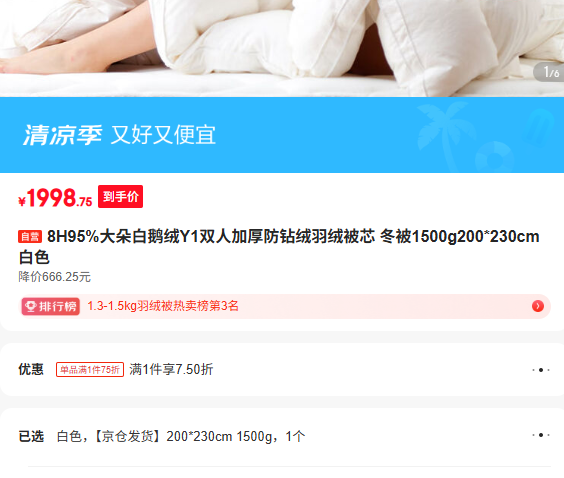
Task: Click the 自营 red tag icon
Action: click(x=30, y=237)
